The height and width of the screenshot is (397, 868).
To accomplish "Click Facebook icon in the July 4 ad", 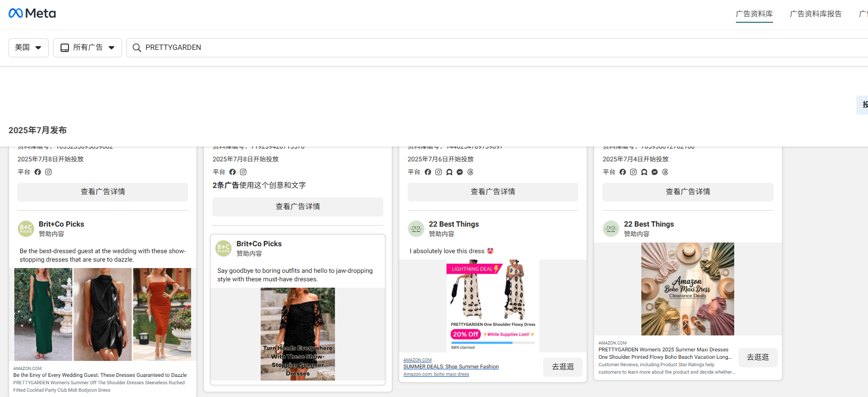I will 623,172.
